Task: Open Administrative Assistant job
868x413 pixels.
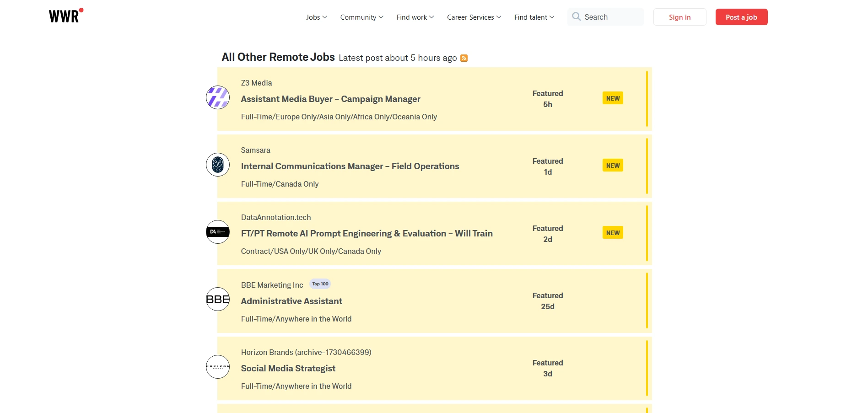Action: coord(291,301)
